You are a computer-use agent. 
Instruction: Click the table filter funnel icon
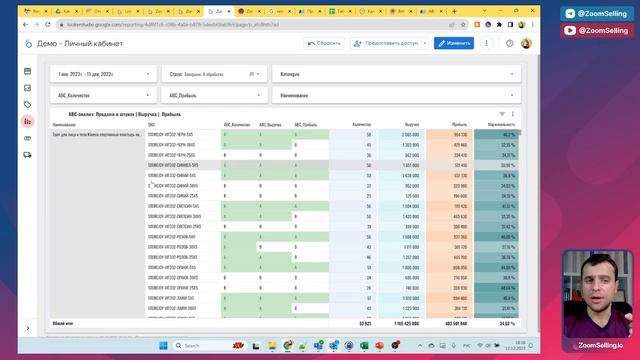pos(502,114)
